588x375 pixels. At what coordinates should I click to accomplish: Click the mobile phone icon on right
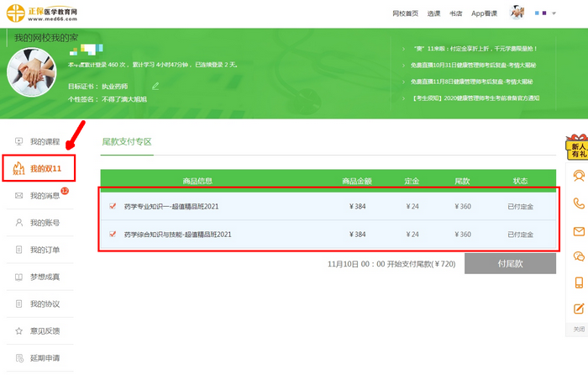click(x=579, y=283)
